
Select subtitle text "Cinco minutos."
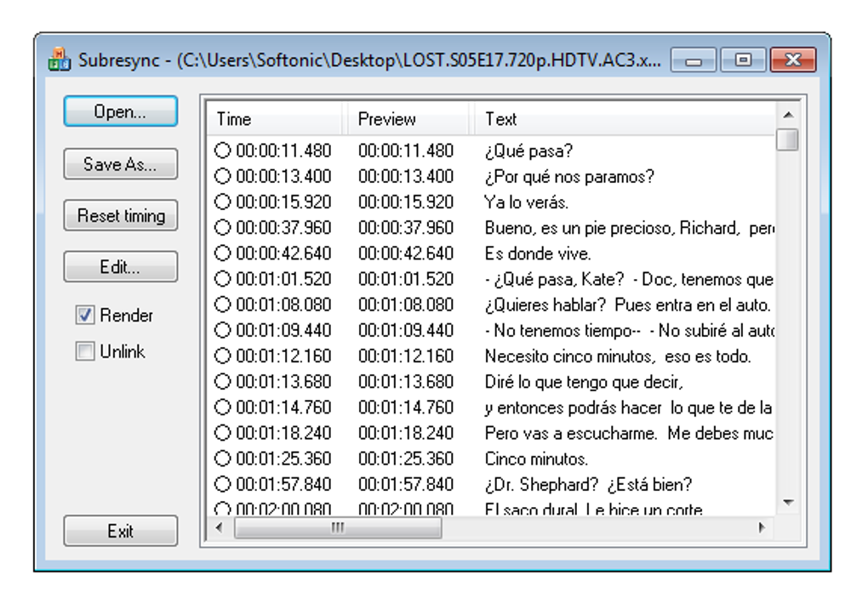coord(536,459)
